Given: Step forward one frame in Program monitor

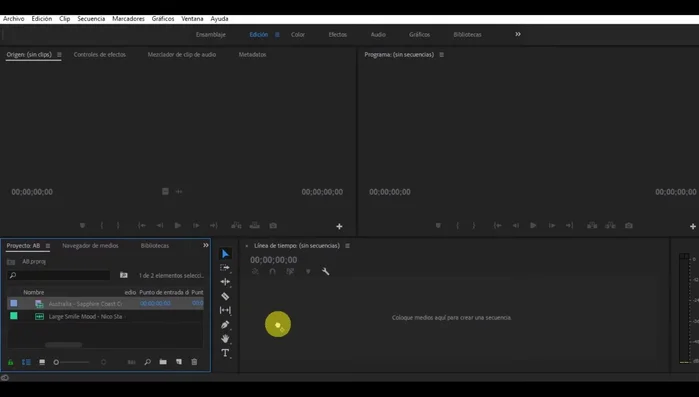Looking at the screenshot, I should point(552,226).
